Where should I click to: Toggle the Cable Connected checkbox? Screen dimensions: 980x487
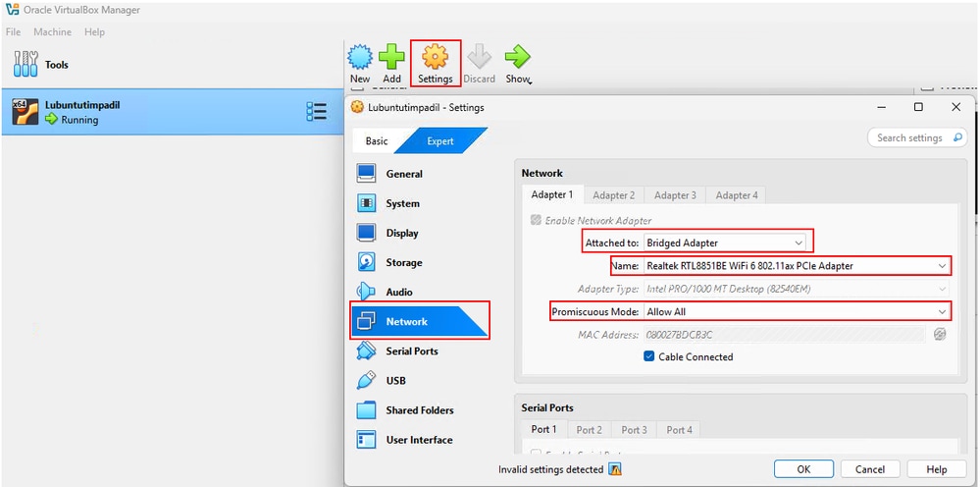point(648,357)
